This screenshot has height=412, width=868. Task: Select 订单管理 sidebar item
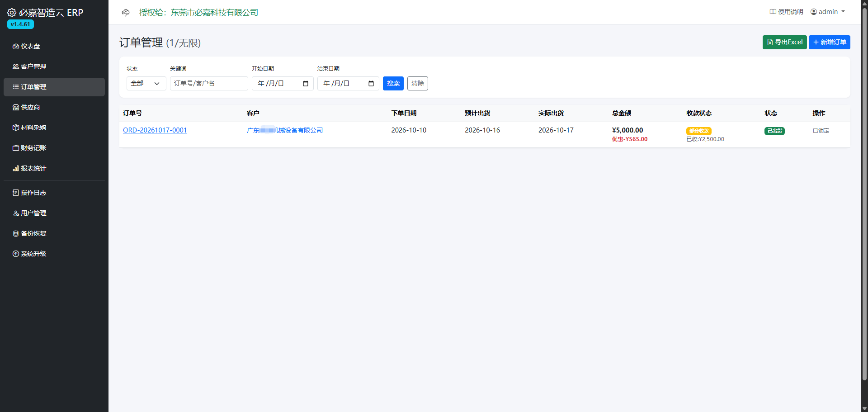point(54,87)
